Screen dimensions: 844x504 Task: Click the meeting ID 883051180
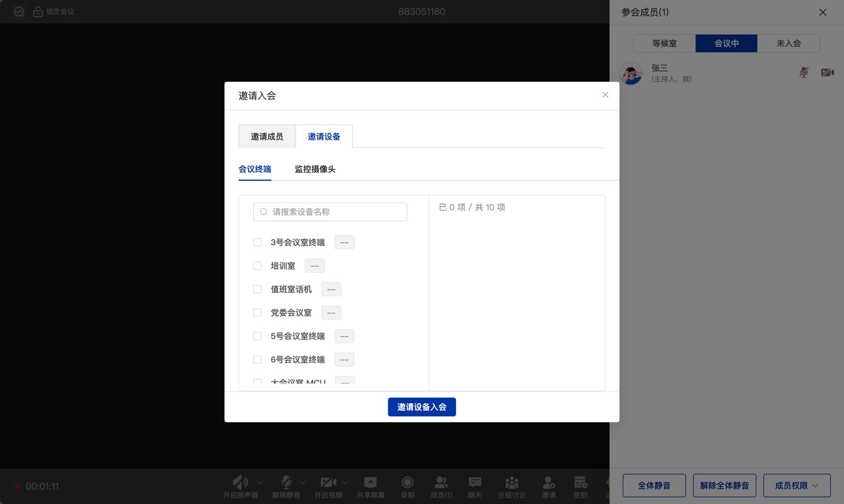coord(421,12)
